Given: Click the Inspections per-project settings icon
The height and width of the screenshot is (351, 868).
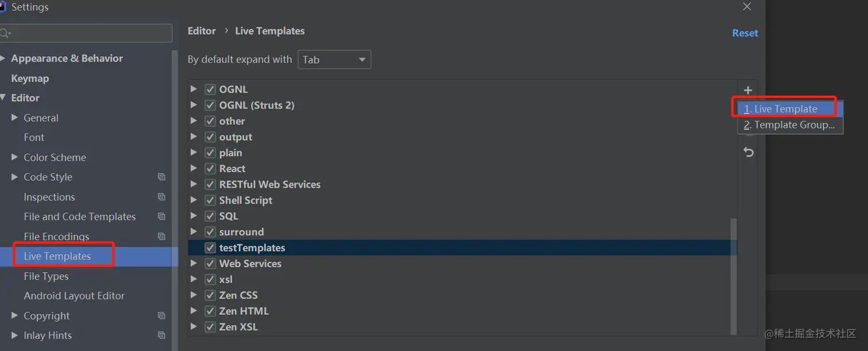Looking at the screenshot, I should [x=161, y=197].
